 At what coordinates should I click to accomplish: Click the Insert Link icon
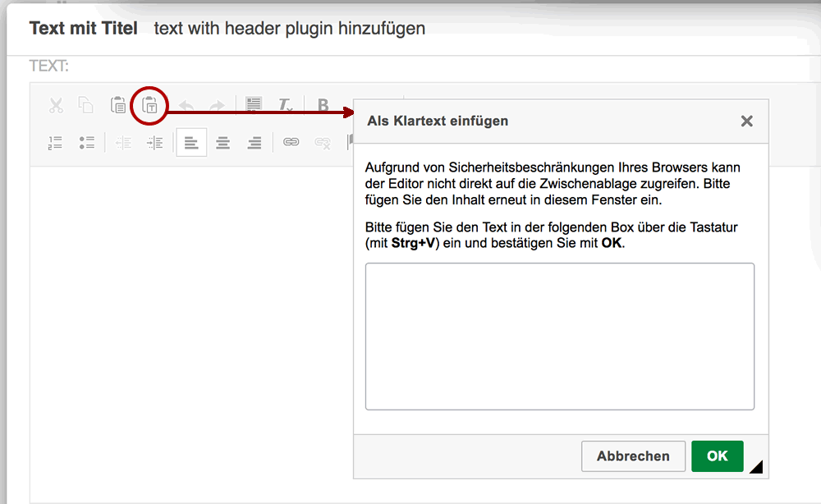(291, 142)
